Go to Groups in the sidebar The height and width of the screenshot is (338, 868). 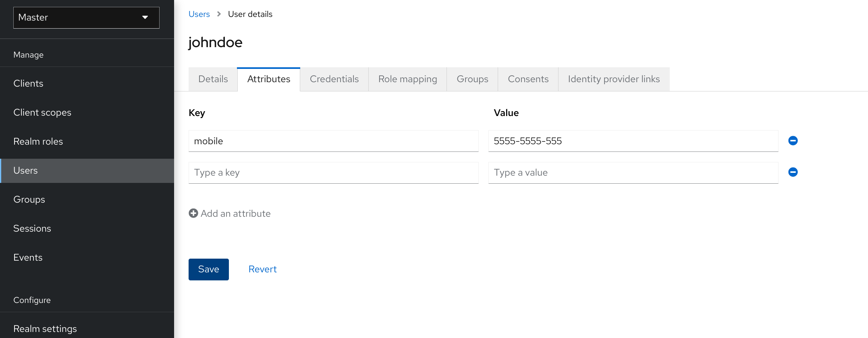coord(87,199)
